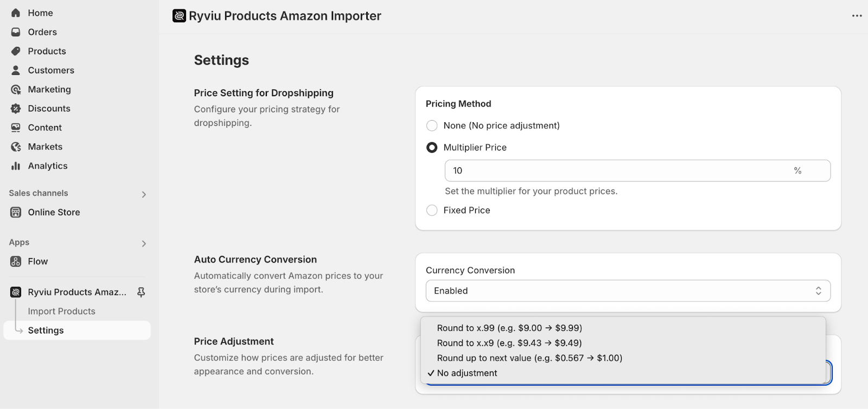The height and width of the screenshot is (409, 868).
Task: Open Orders via its inbox icon
Action: [x=16, y=32]
